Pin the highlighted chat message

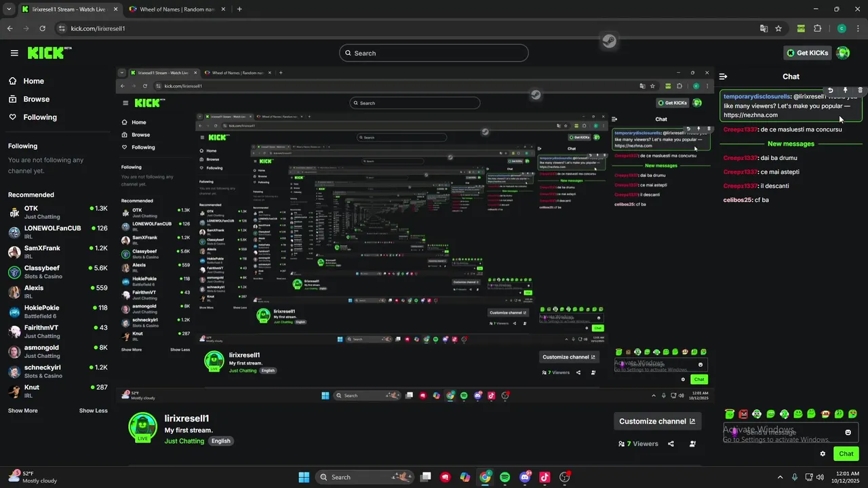tap(846, 90)
